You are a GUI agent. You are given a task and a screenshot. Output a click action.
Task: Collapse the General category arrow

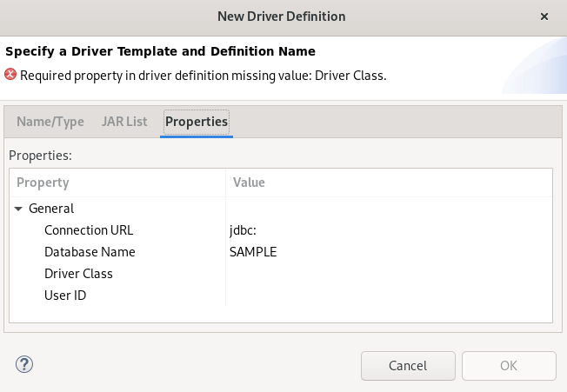[x=19, y=209]
